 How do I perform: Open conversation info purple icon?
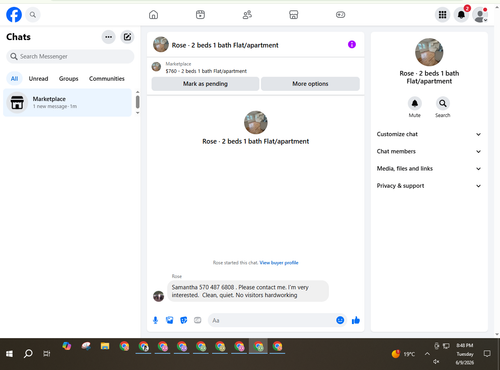point(352,44)
